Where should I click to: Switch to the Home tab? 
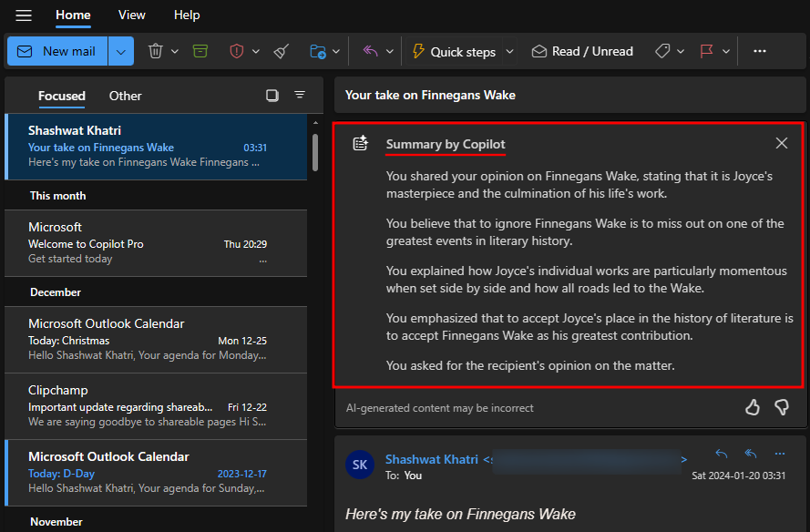pos(73,15)
